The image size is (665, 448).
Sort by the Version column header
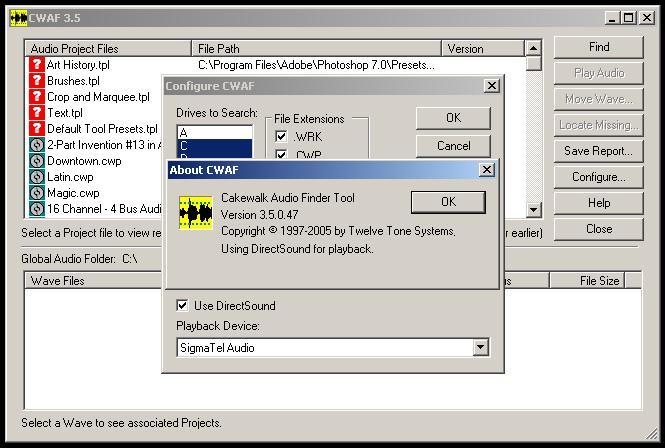click(483, 49)
